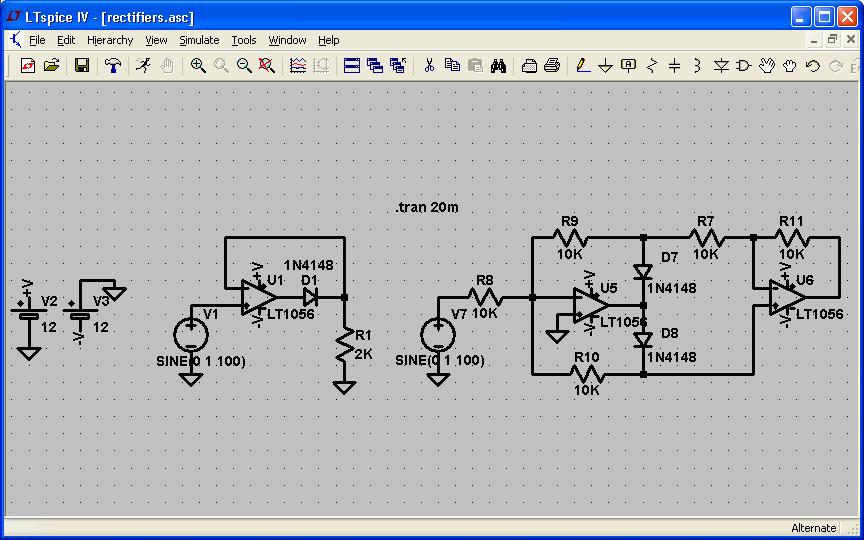Click the Alternate status bar text
This screenshot has height=540, width=864.
813,528
